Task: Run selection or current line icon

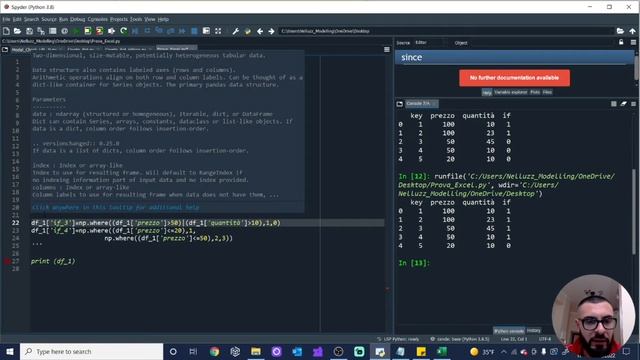Action: pyautogui.click(x=111, y=31)
